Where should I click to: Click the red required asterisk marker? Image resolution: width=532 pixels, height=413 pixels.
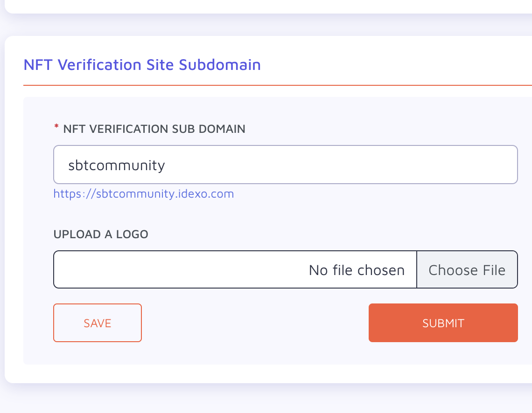pyautogui.click(x=56, y=126)
